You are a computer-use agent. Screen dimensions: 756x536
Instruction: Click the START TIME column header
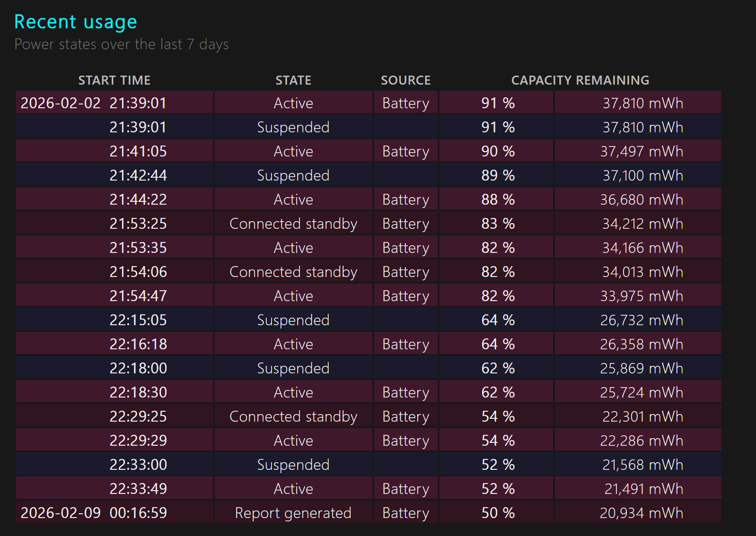point(114,80)
